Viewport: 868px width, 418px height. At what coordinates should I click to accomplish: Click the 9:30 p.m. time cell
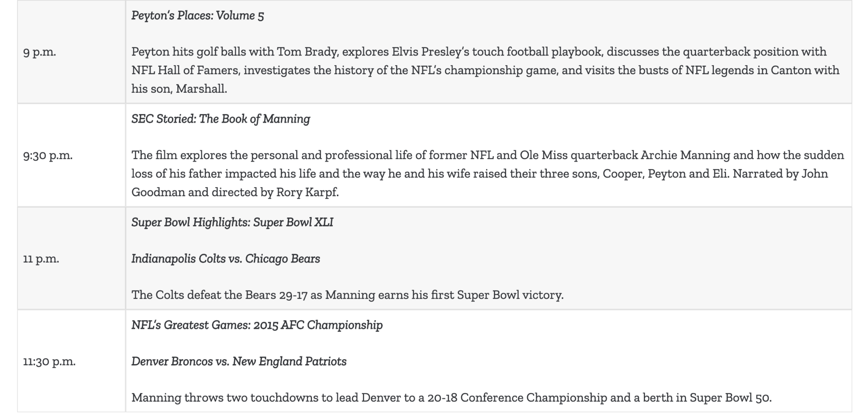71,155
